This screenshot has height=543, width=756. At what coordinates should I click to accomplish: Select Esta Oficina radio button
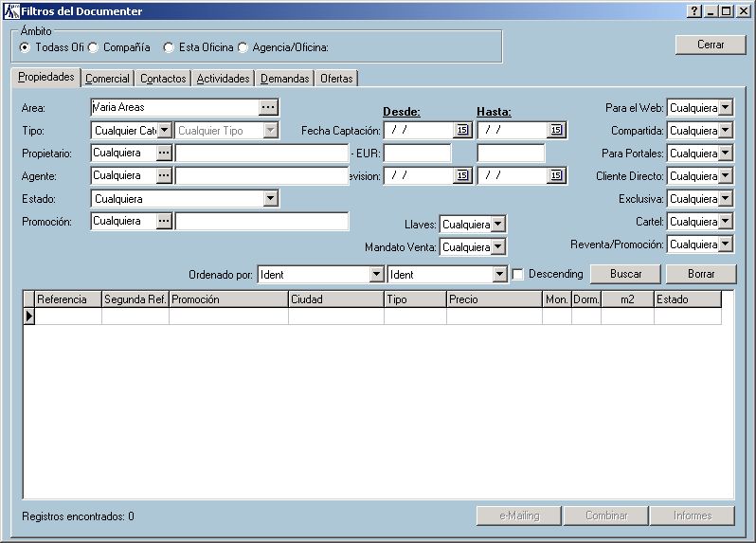point(169,47)
